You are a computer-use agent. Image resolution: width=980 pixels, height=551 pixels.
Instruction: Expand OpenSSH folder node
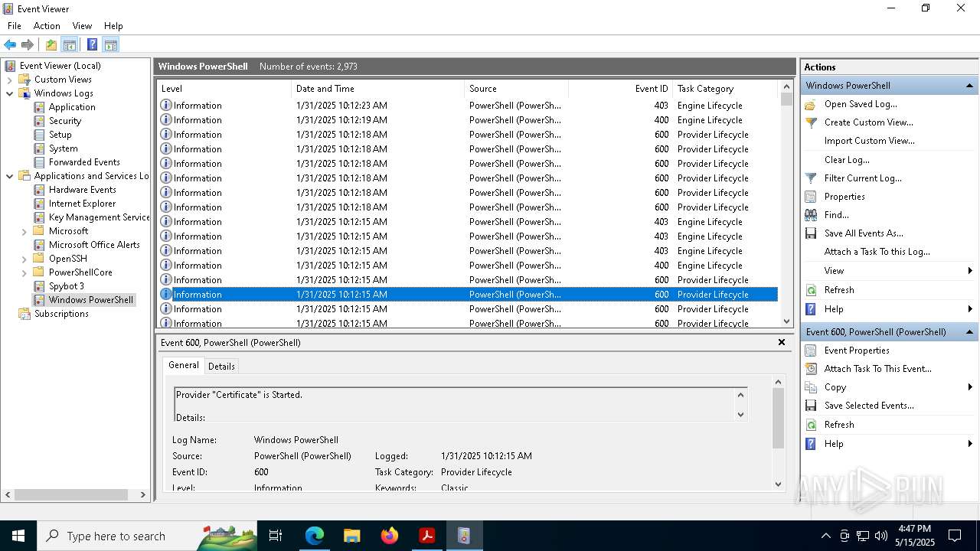click(x=24, y=259)
